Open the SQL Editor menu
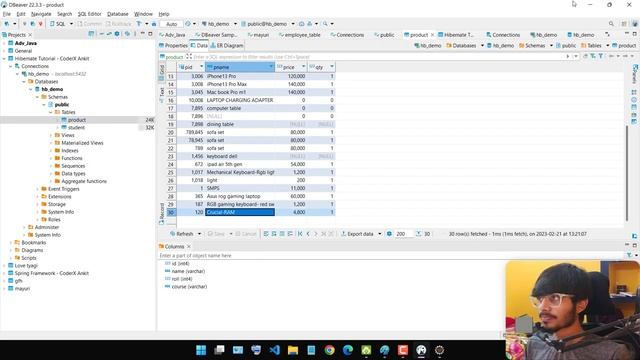The image size is (640, 360). tap(89, 14)
